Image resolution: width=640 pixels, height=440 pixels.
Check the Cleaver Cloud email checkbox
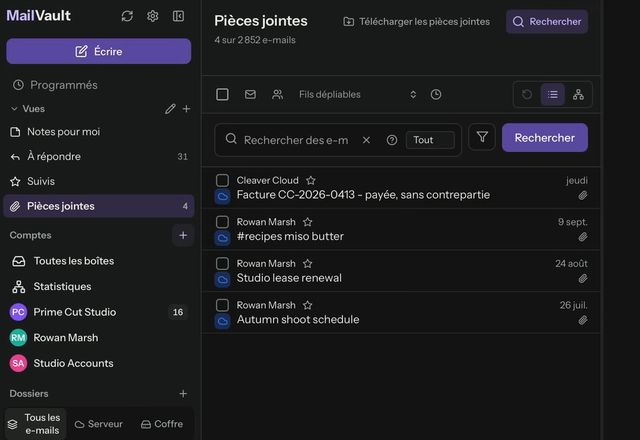[222, 180]
